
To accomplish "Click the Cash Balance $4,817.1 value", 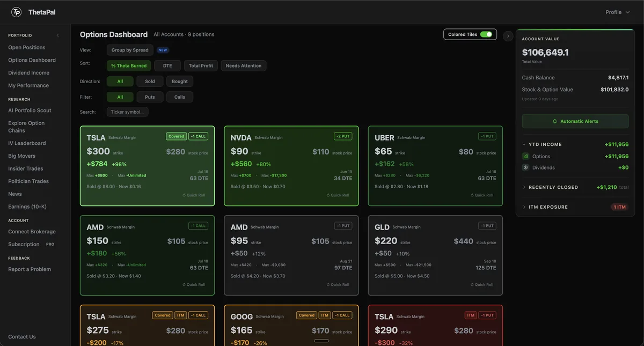I will click(618, 78).
